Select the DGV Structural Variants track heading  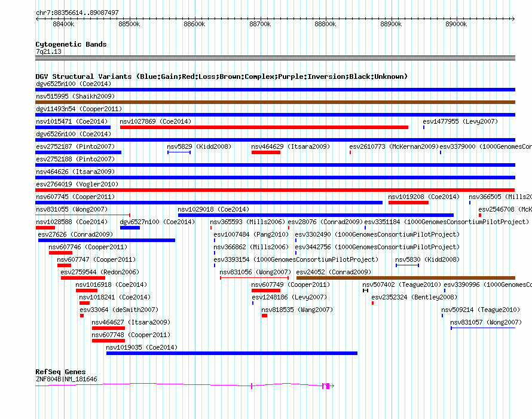tap(222, 77)
